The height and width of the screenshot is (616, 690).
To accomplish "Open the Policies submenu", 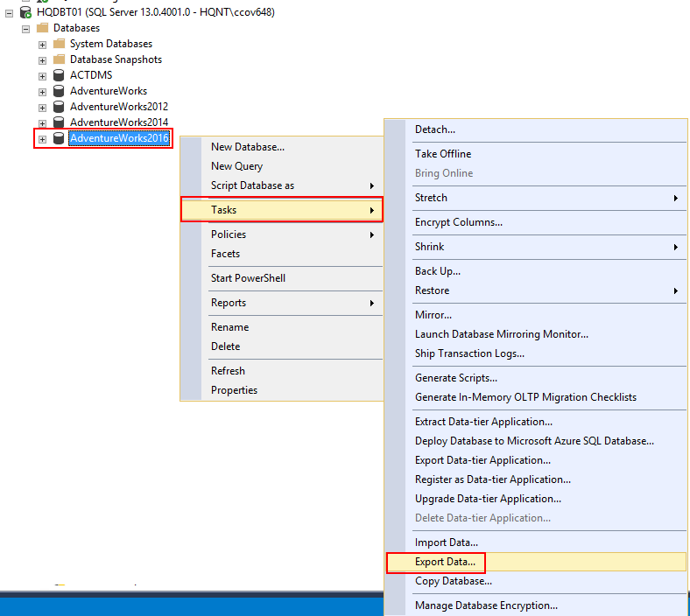I will click(x=282, y=234).
